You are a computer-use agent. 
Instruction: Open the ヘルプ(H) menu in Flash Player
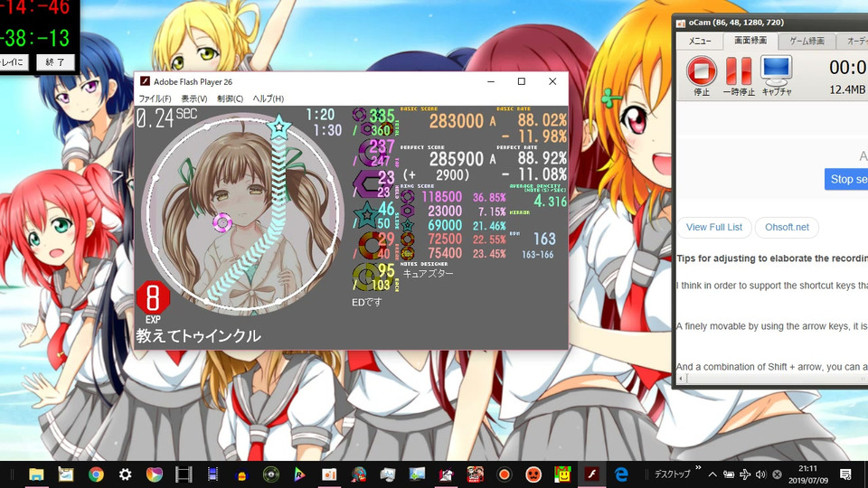(x=268, y=99)
